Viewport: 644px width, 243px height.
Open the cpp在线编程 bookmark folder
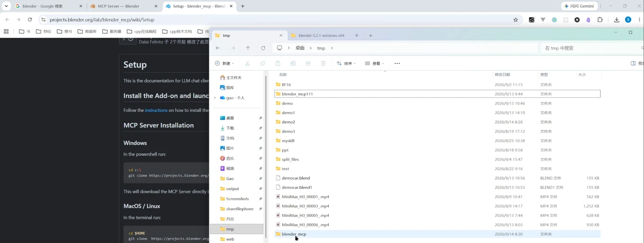(142, 31)
